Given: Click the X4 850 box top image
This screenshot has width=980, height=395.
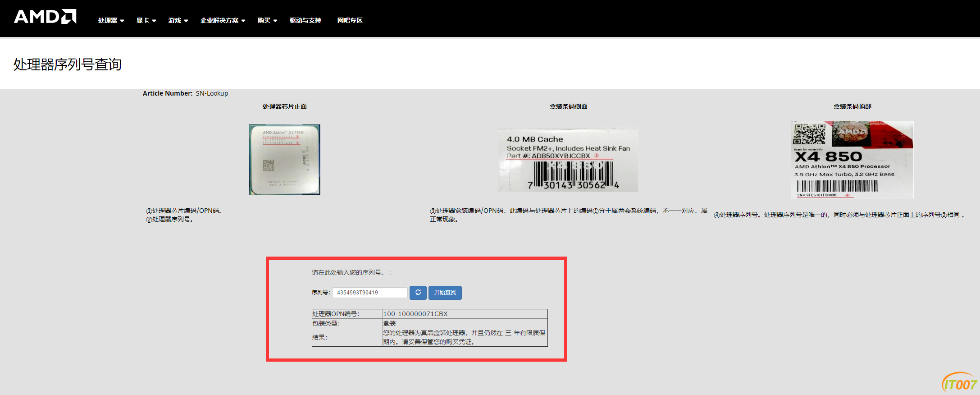Looking at the screenshot, I should (852, 160).
